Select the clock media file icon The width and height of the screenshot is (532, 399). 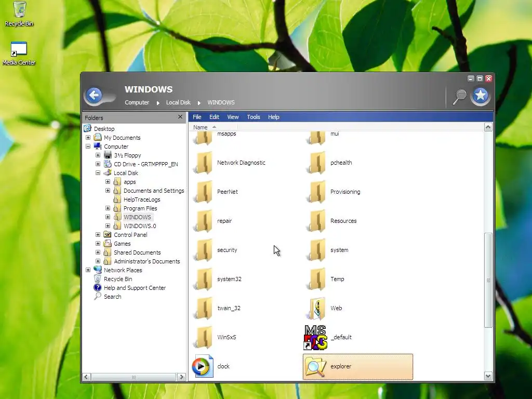point(203,366)
